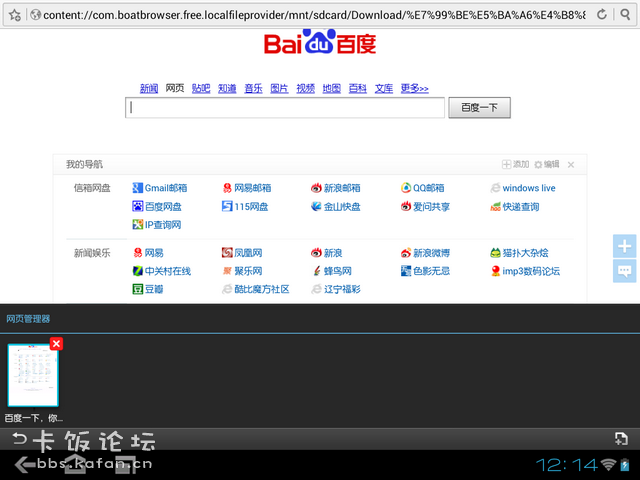640x480 pixels.
Task: Open 爱问共享 shortcut
Action: point(425,207)
